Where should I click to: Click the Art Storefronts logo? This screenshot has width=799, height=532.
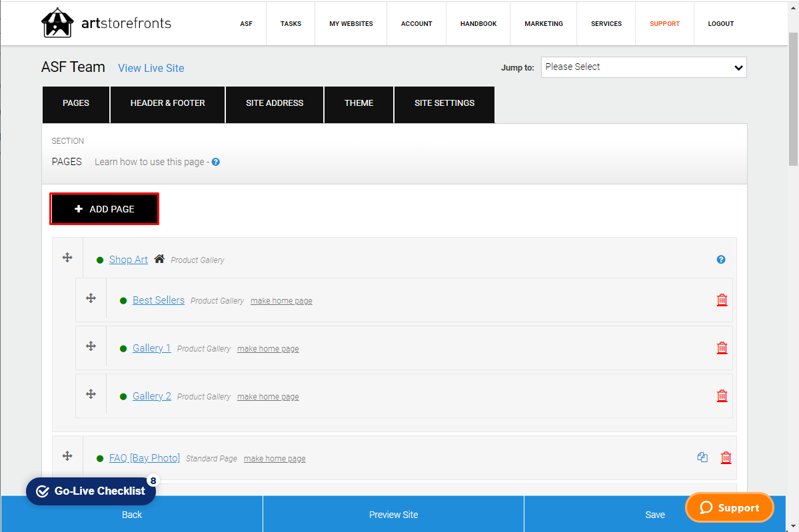(58, 23)
